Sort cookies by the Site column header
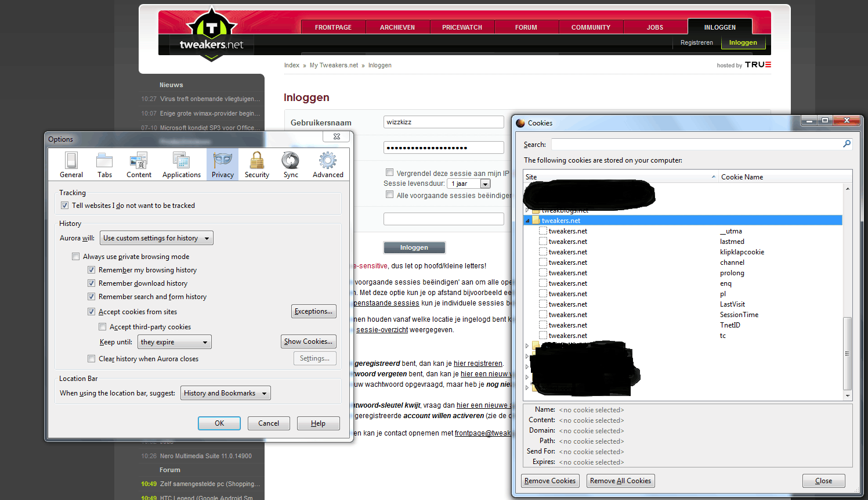The height and width of the screenshot is (500, 868). tap(620, 177)
